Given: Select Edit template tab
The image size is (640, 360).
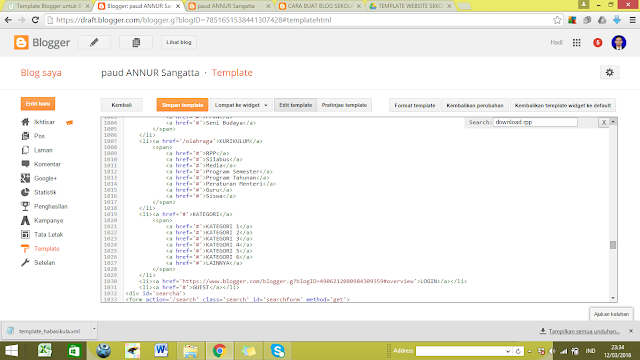Looking at the screenshot, I should (x=296, y=105).
